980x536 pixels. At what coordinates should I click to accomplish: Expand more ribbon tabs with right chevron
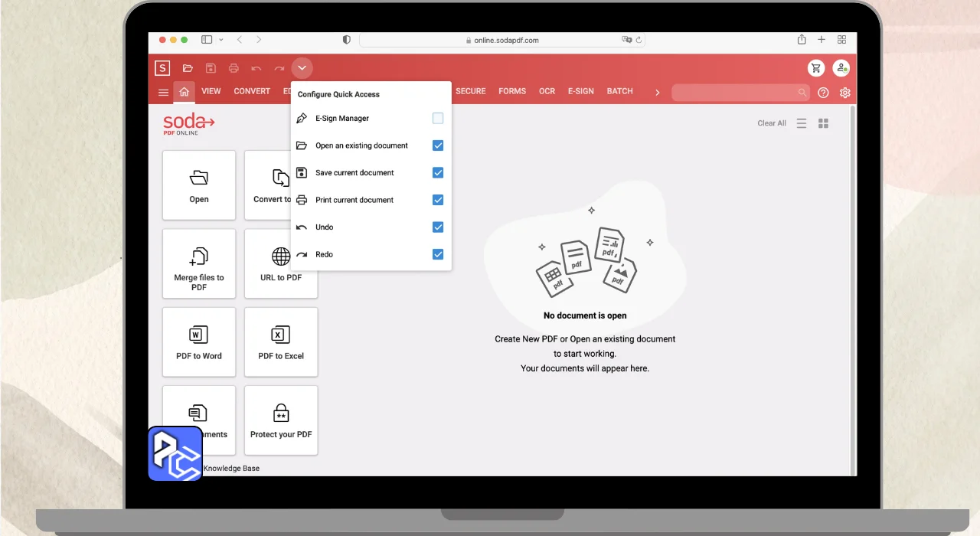(x=657, y=93)
